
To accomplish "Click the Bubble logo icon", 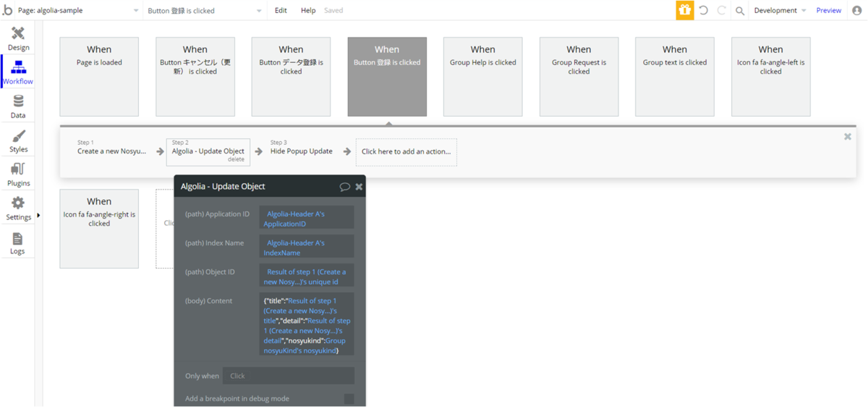I will (7, 10).
